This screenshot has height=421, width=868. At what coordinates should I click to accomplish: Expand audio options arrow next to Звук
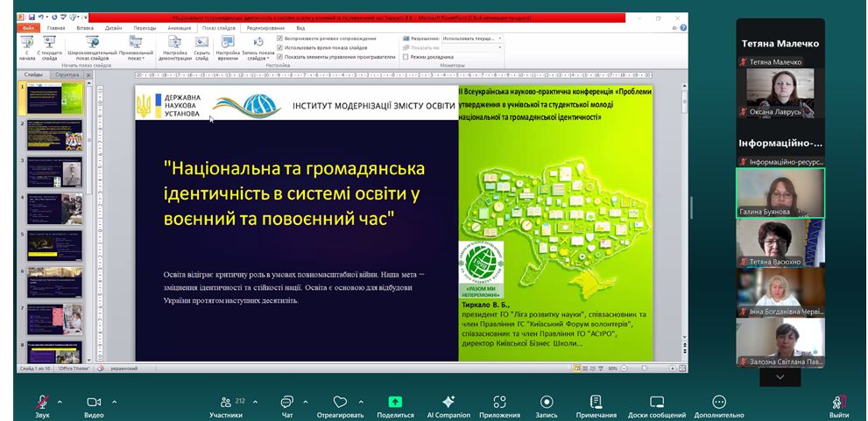[60, 402]
